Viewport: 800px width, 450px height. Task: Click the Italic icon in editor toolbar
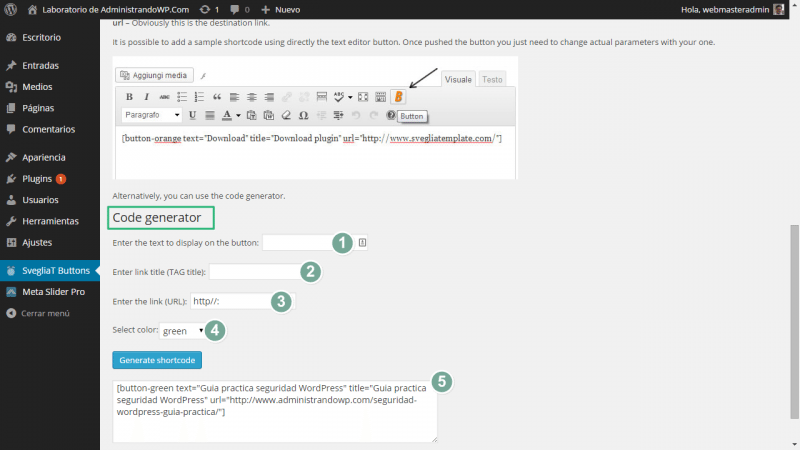point(146,96)
